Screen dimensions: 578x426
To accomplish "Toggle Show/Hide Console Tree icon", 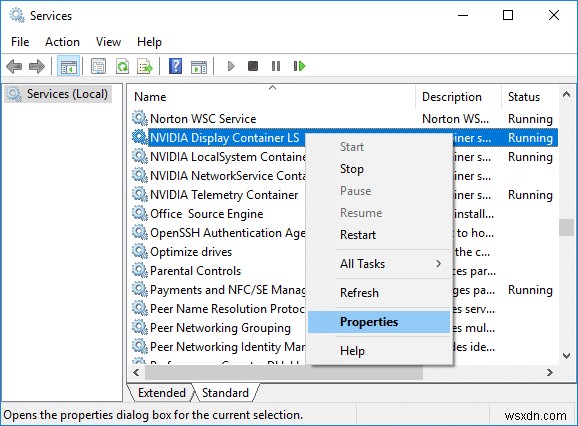I will 69,66.
